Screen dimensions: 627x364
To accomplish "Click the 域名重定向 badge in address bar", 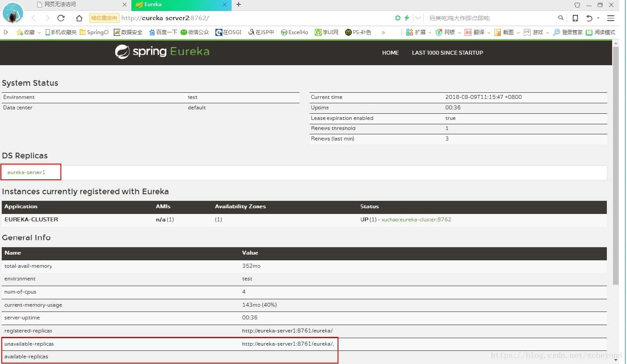I will [x=104, y=18].
